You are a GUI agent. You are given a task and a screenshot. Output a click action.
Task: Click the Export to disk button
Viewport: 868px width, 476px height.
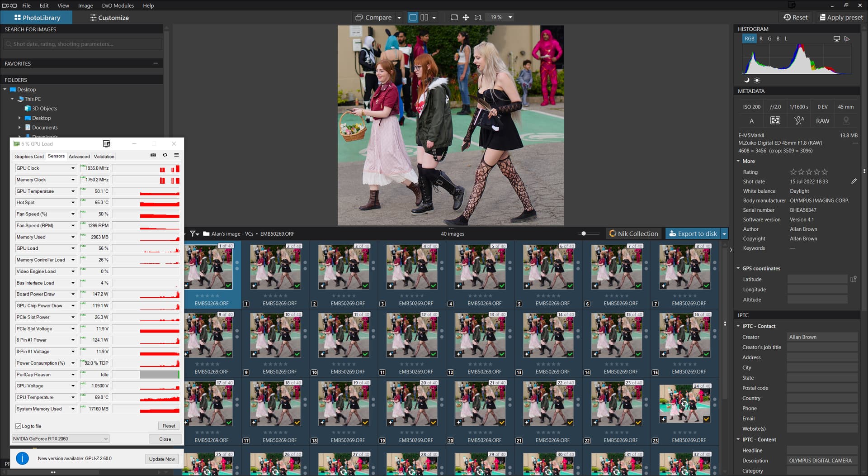click(693, 233)
